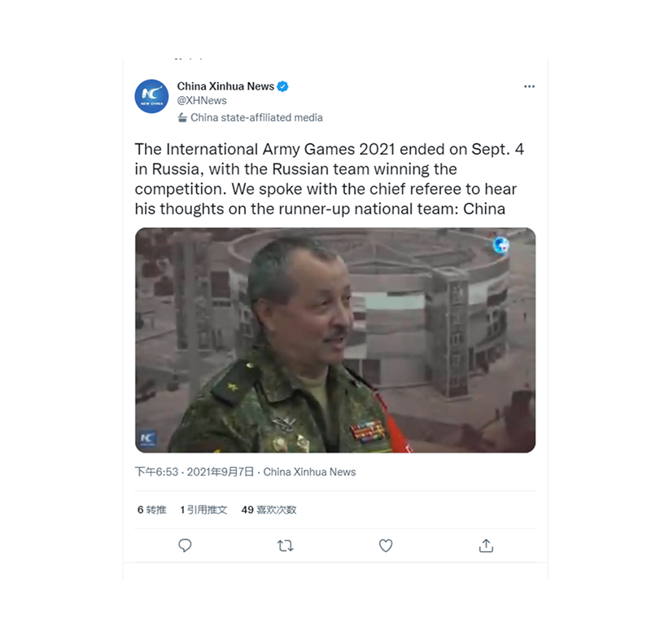The width and height of the screenshot is (651, 644).
Task: Open the @XHNews handle
Action: click(202, 100)
